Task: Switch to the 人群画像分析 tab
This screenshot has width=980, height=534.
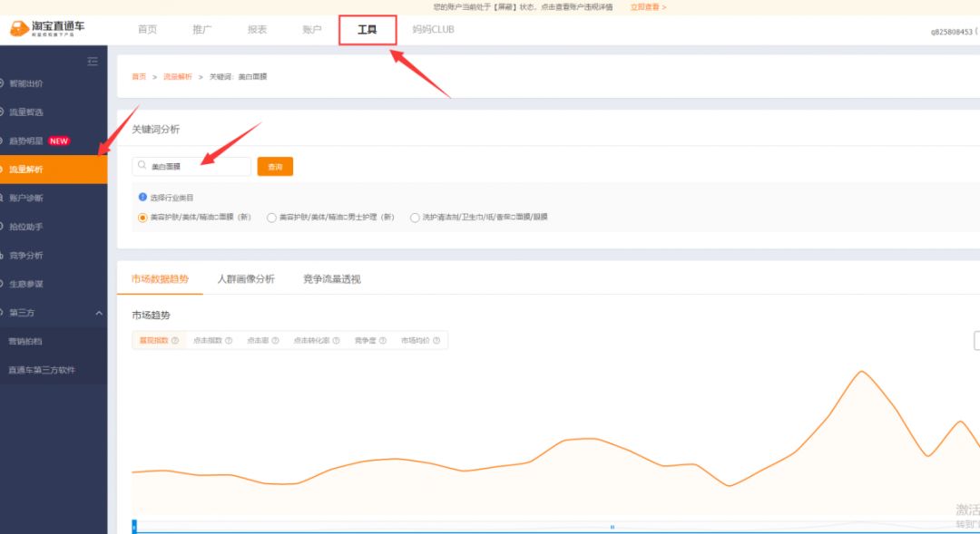Action: click(246, 279)
